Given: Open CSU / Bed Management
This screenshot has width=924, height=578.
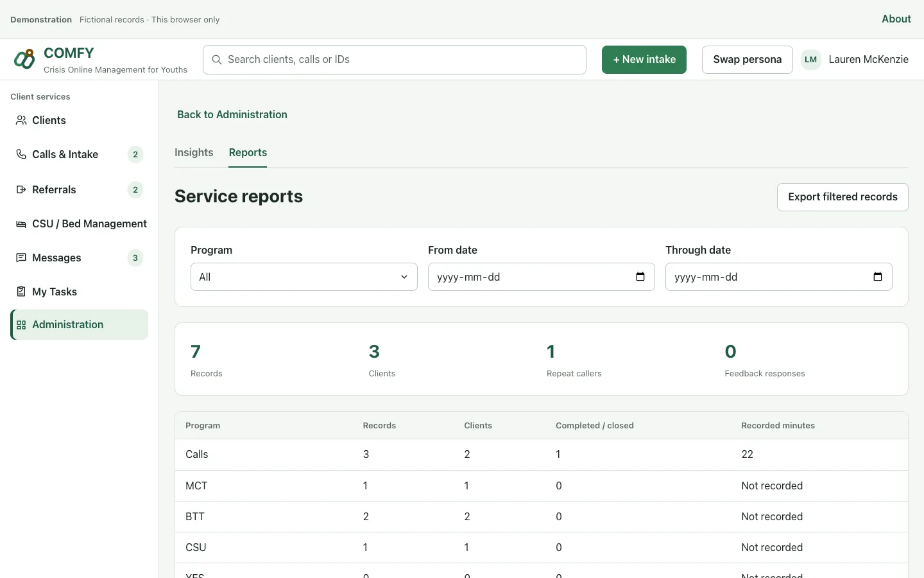Looking at the screenshot, I should tap(79, 223).
